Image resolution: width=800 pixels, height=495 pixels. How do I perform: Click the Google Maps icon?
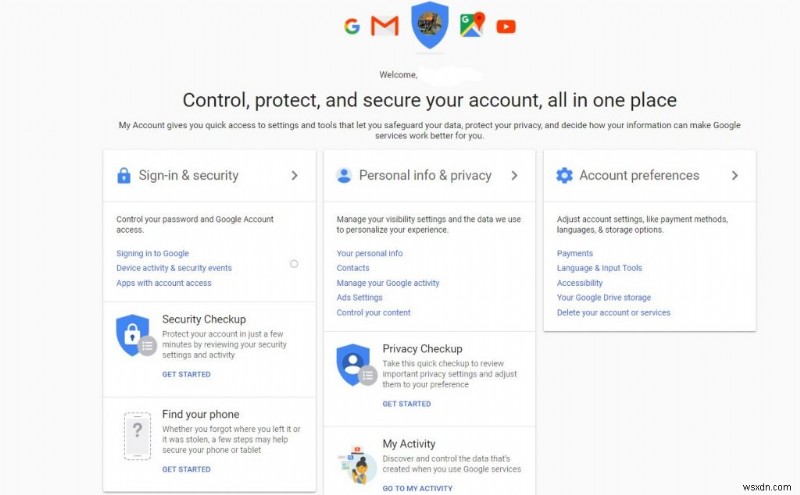pyautogui.click(x=472, y=25)
